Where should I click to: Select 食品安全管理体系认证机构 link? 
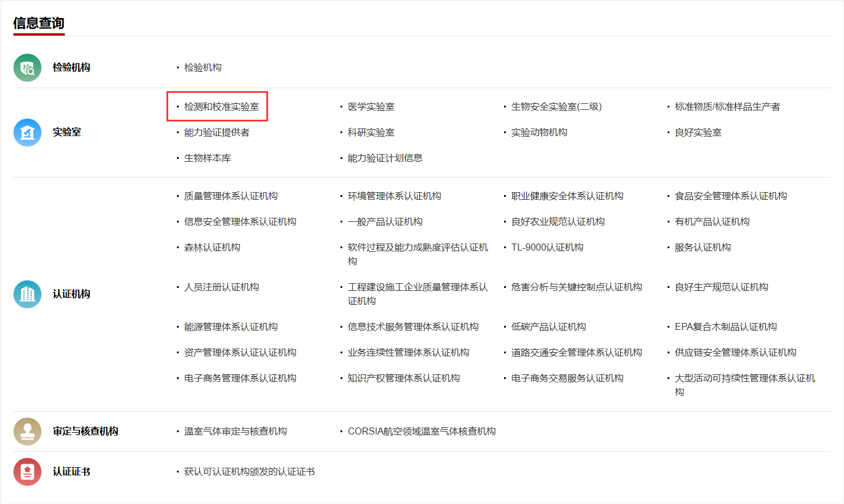pos(731,196)
